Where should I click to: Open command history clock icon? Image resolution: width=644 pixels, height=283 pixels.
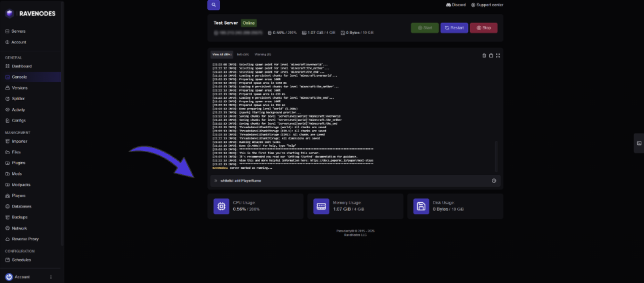coord(494,181)
